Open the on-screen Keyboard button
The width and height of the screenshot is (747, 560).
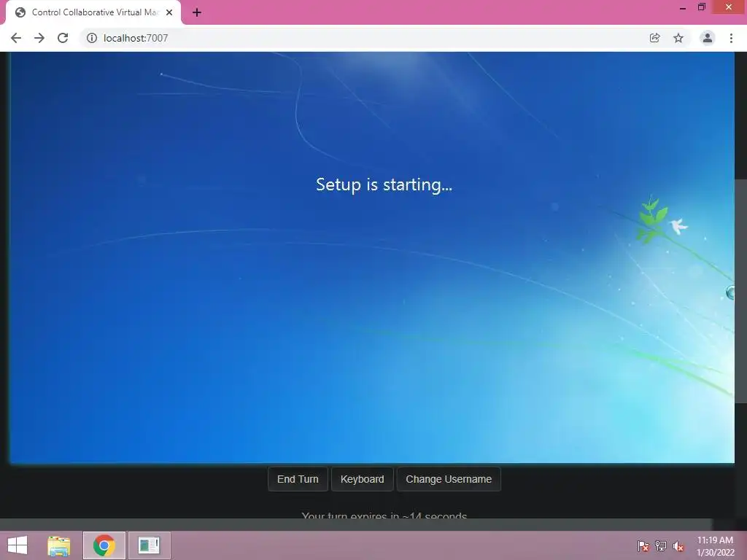coord(362,479)
